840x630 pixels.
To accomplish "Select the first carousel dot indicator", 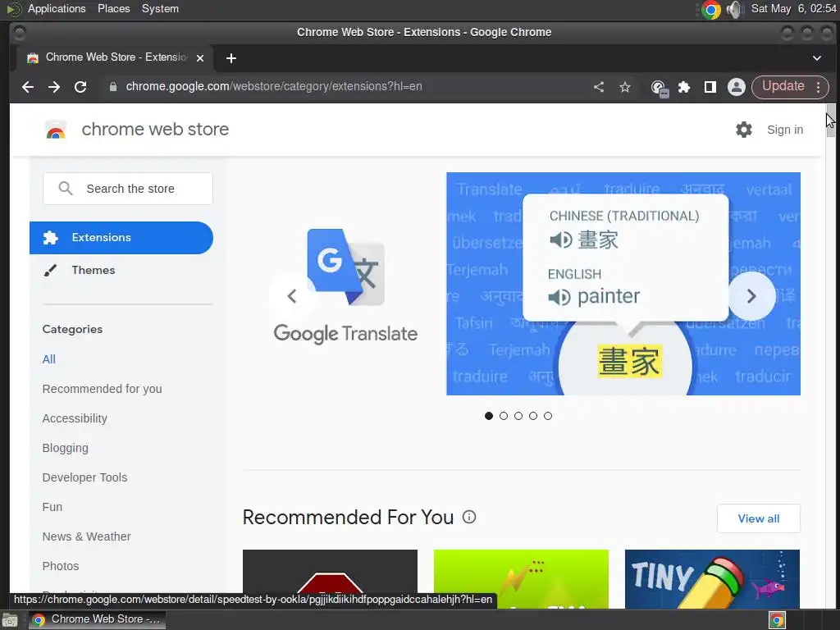I will pos(489,416).
